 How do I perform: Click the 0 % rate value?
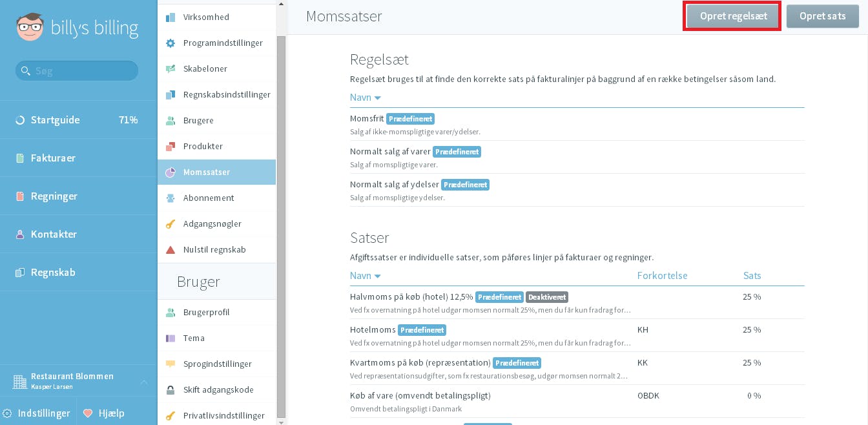(754, 395)
